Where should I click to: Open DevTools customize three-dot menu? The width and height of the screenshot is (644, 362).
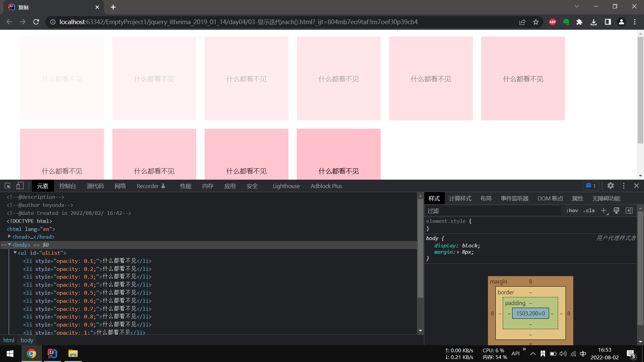(x=624, y=186)
